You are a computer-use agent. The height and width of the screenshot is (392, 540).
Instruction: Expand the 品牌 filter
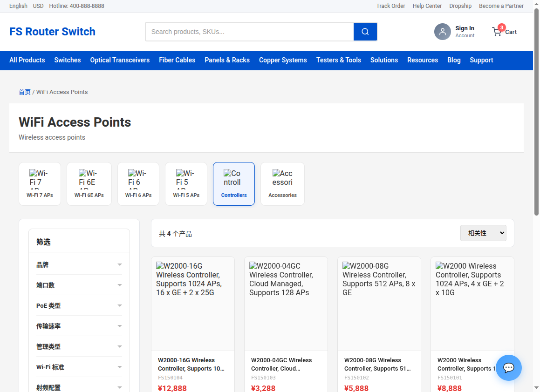[x=79, y=264]
